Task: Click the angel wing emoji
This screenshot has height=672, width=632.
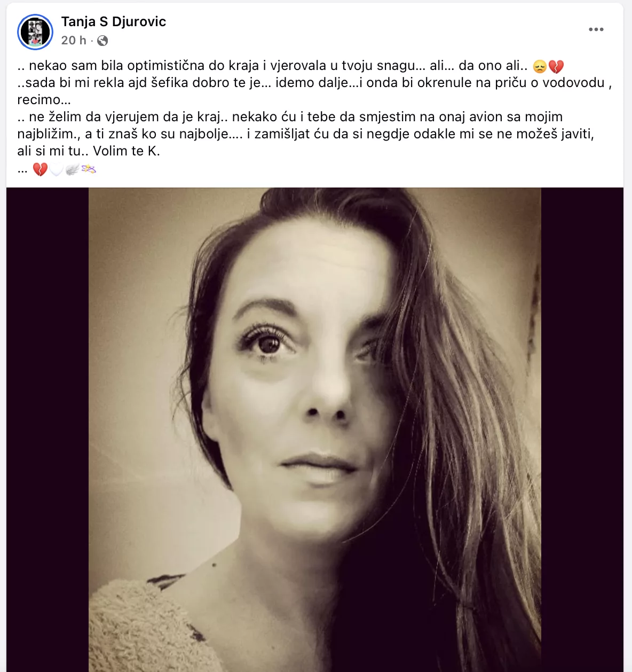Action: (x=72, y=170)
